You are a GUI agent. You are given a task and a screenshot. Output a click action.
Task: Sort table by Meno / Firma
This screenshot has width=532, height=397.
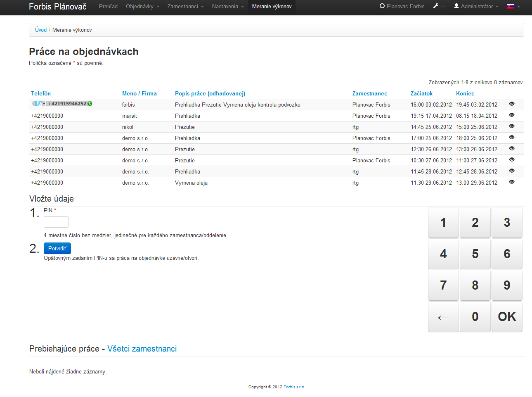[x=140, y=93]
